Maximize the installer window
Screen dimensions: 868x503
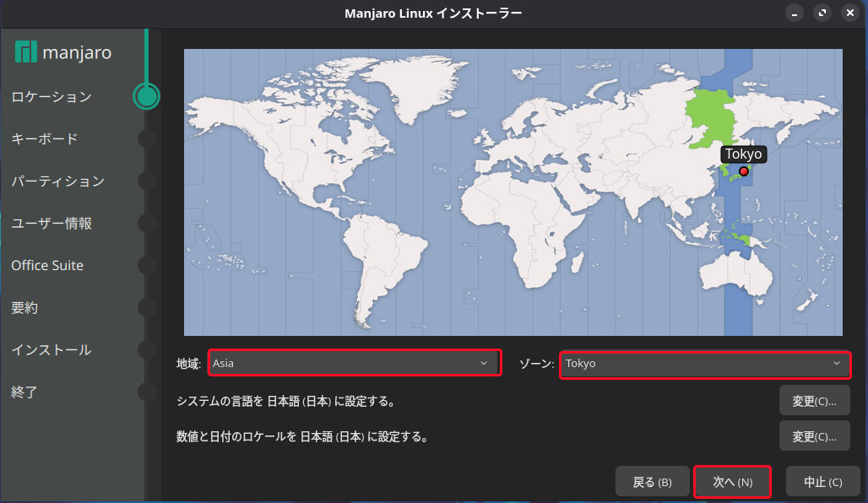822,13
